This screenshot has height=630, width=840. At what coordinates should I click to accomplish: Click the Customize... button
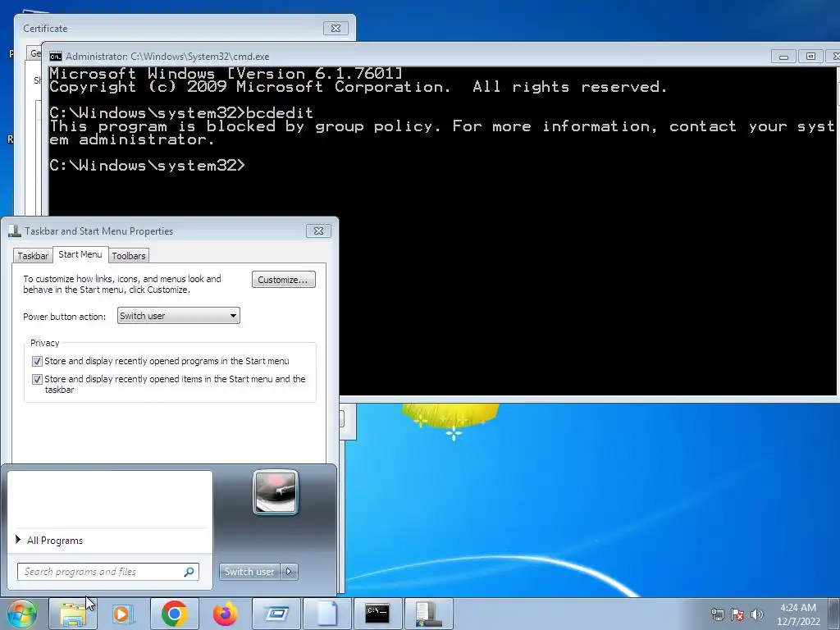point(283,280)
